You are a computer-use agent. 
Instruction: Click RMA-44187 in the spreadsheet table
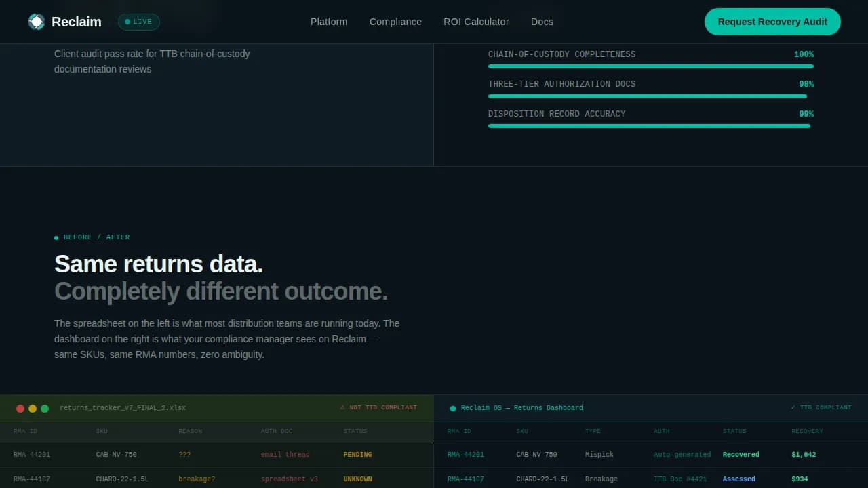point(32,479)
